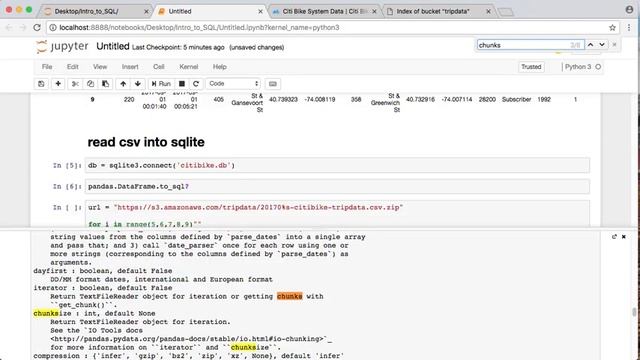Close the find bar
This screenshot has width=640, height=360.
[614, 45]
